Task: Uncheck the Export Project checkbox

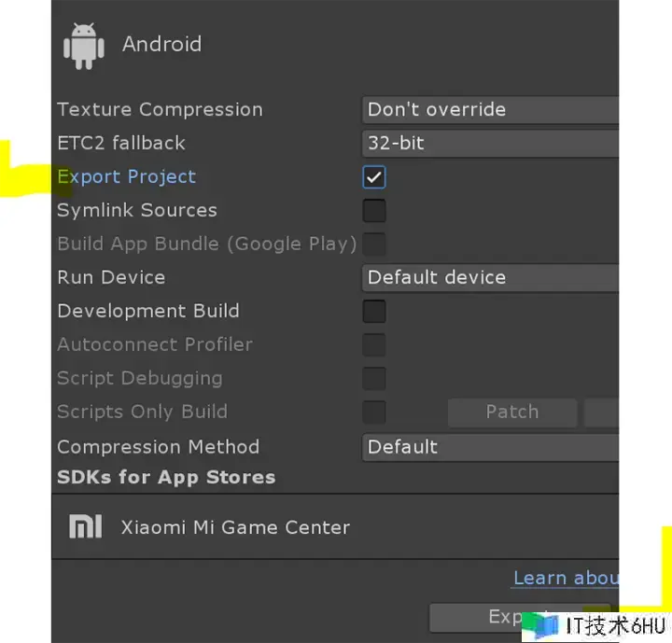Action: 373,177
